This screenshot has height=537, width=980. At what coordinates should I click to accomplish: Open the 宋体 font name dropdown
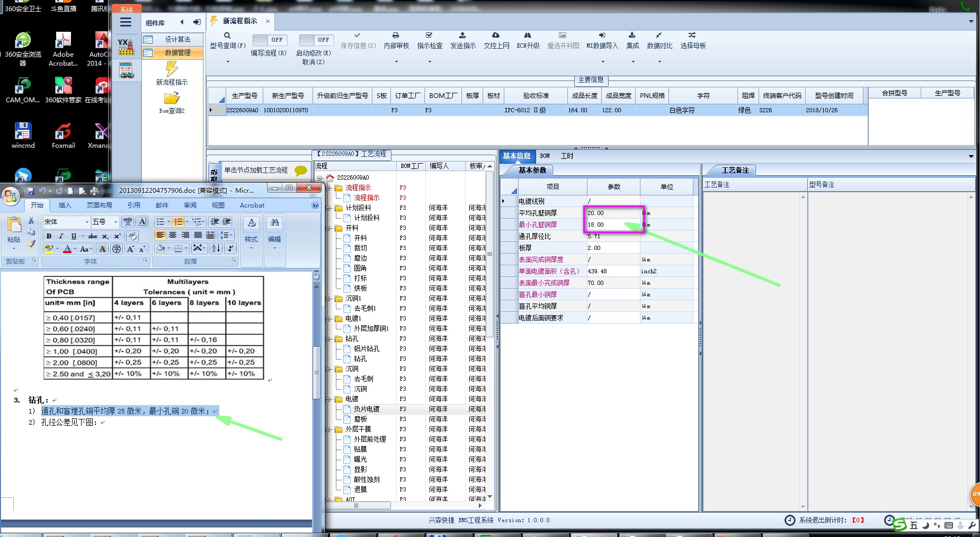[x=87, y=222]
